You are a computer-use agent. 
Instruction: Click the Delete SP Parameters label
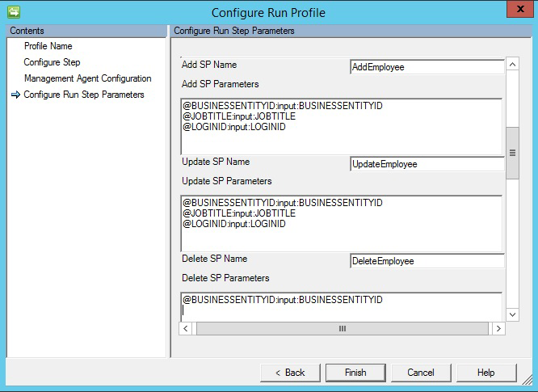225,278
